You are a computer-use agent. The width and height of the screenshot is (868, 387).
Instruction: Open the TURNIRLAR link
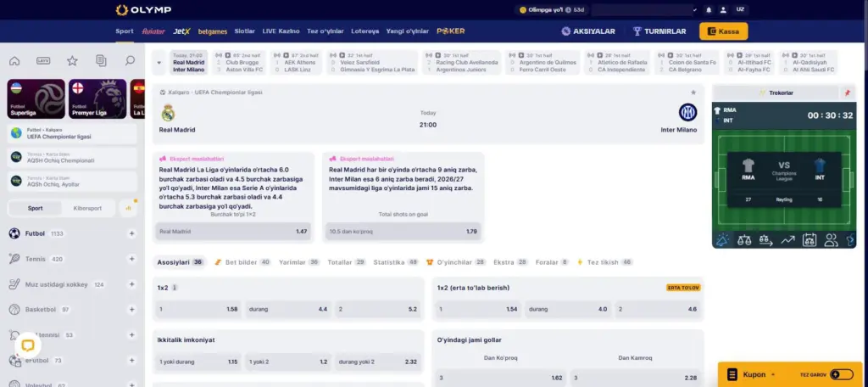[x=659, y=31]
